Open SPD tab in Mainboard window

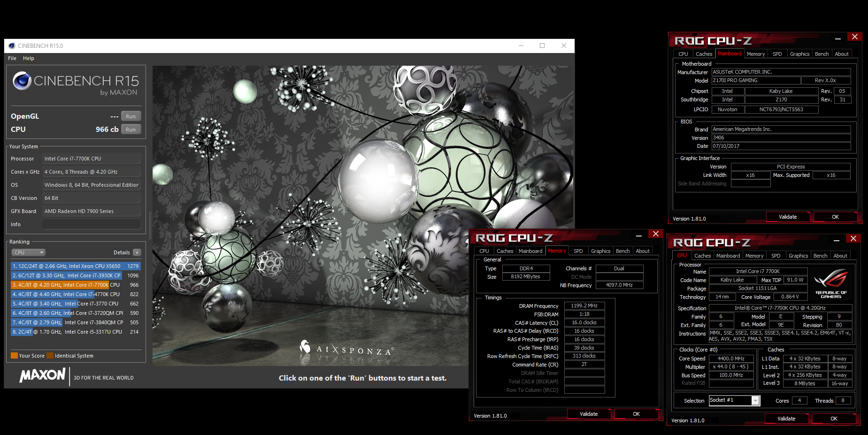777,54
